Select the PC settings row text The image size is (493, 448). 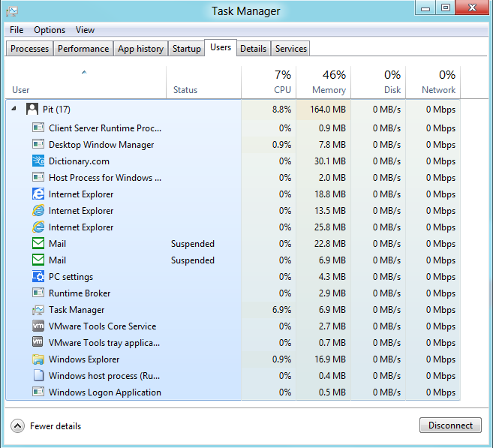click(71, 277)
